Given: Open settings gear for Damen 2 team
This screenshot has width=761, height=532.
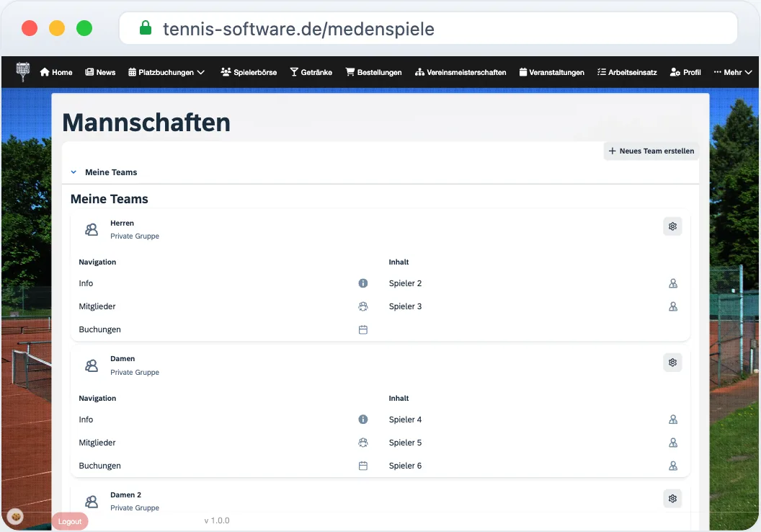Looking at the screenshot, I should tap(672, 499).
